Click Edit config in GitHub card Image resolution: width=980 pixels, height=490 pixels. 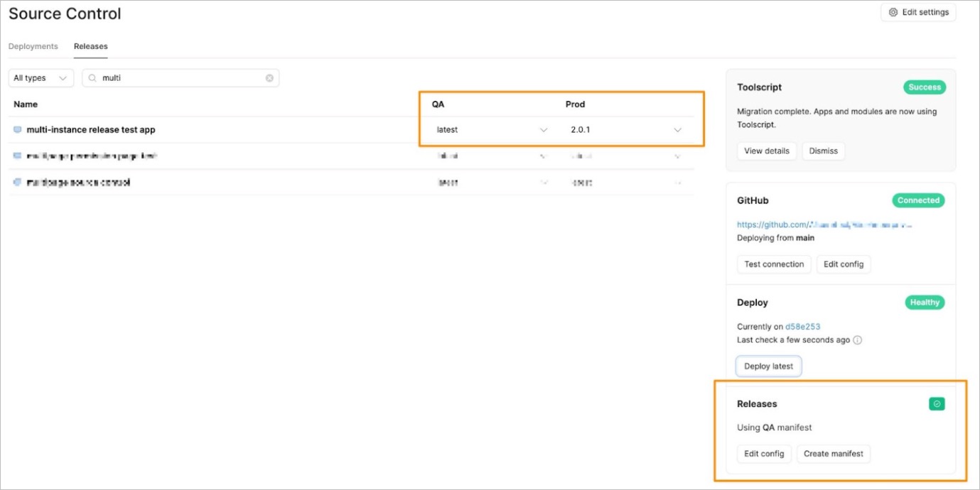(x=844, y=264)
